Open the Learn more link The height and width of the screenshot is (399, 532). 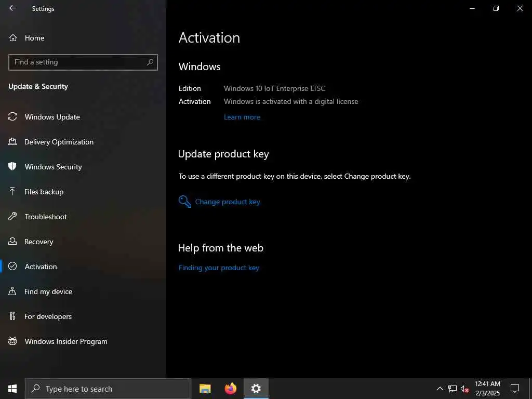(x=242, y=117)
